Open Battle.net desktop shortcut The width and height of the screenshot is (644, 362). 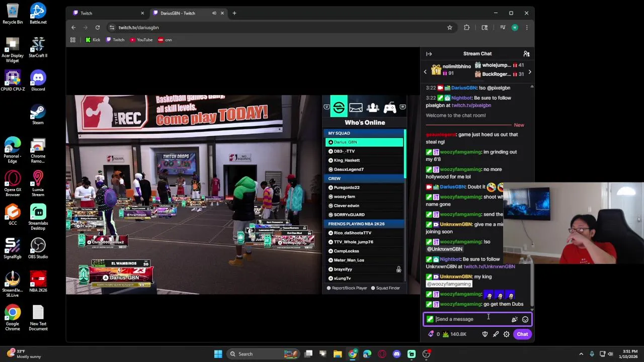38,14
